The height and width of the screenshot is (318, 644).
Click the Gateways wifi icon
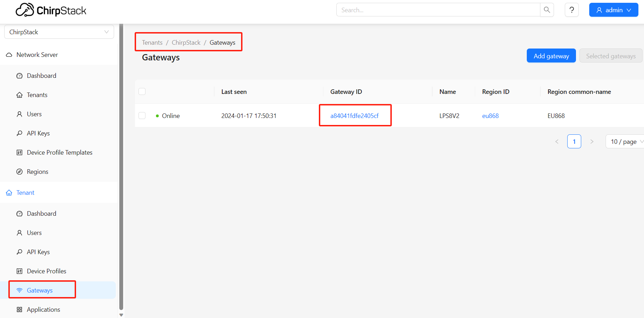click(x=20, y=290)
